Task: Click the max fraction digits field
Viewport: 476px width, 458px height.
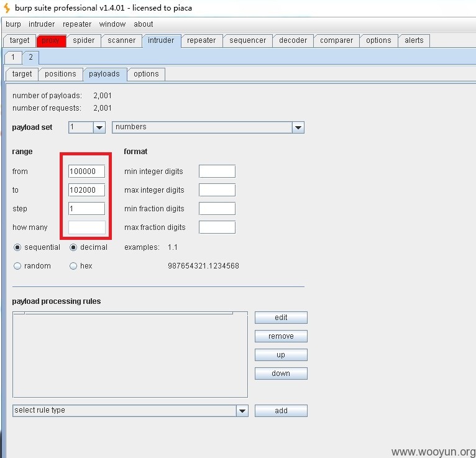Action: [x=217, y=227]
